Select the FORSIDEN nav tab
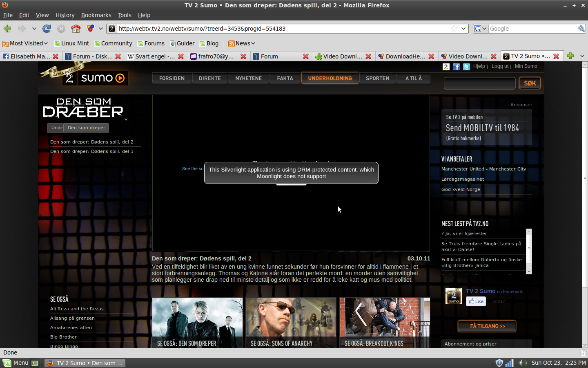588x368 pixels. (x=172, y=78)
